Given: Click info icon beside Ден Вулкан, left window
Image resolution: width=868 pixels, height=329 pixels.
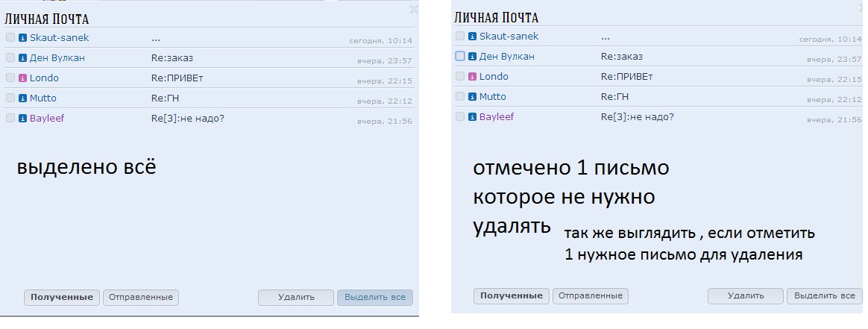Looking at the screenshot, I should 22,57.
